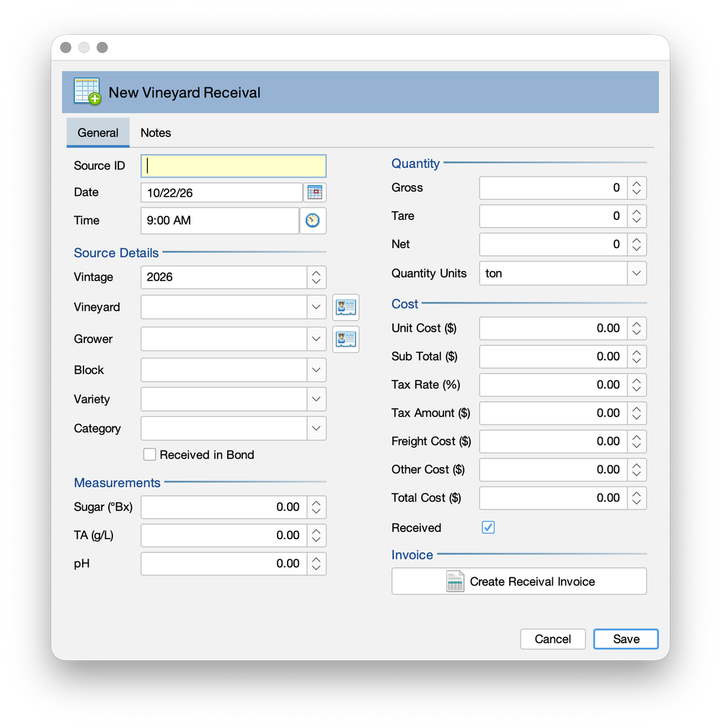Open the Quantity Units dropdown
This screenshot has width=721, height=728.
click(637, 273)
